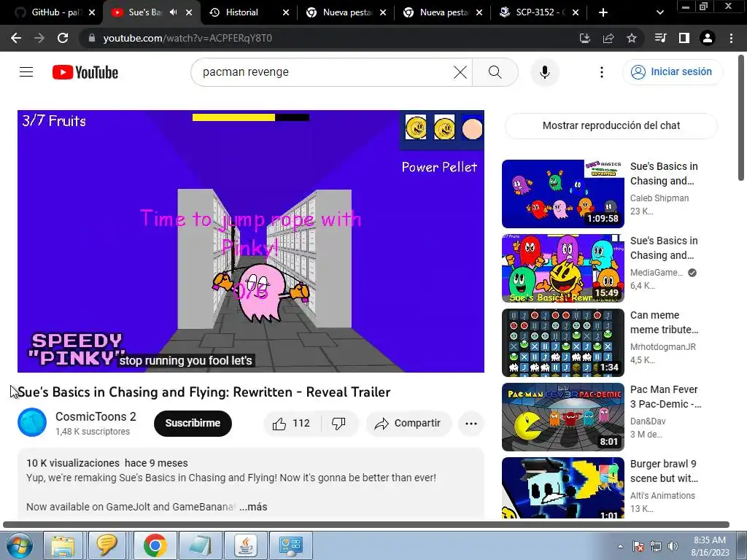
Task: Open the 15:49 Sue's Basics video thumbnail
Action: (x=562, y=268)
